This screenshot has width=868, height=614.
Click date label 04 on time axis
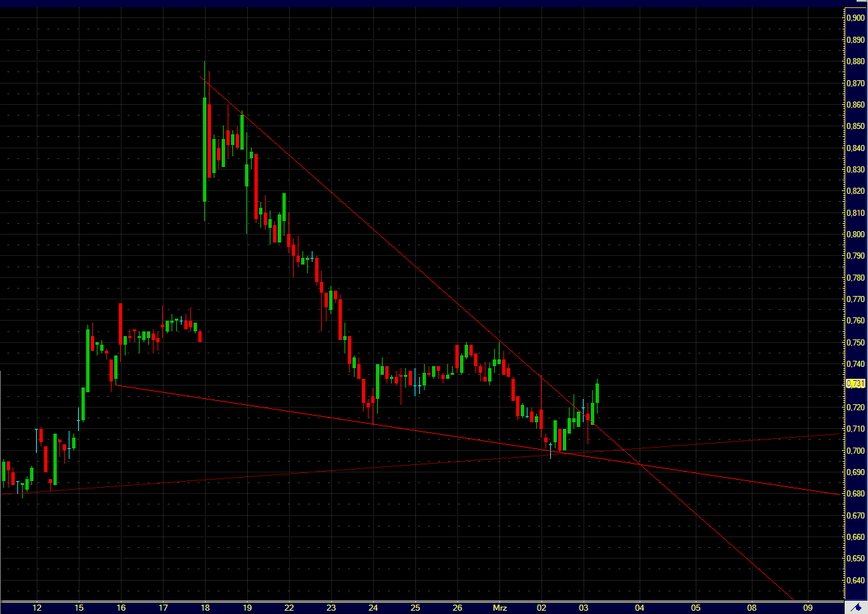point(640,608)
